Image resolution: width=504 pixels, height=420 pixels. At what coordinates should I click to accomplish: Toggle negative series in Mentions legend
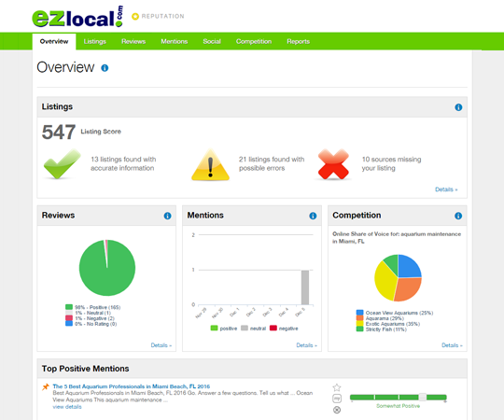(x=284, y=329)
